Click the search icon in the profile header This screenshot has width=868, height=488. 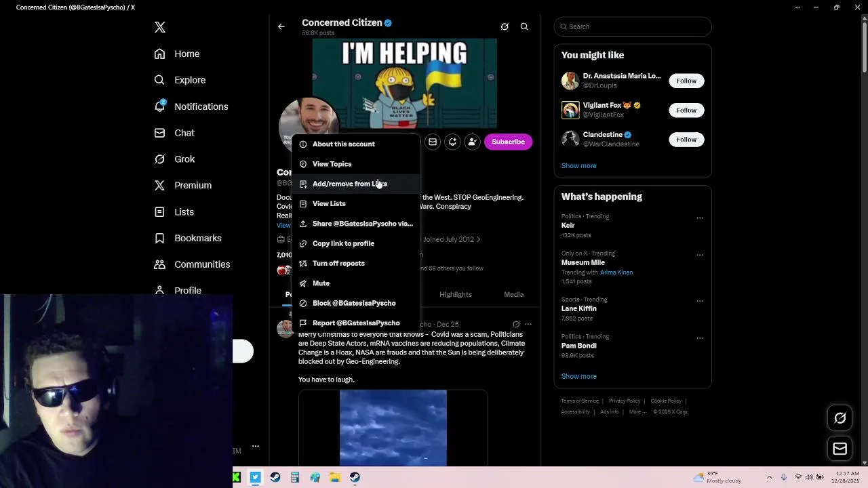click(x=524, y=26)
